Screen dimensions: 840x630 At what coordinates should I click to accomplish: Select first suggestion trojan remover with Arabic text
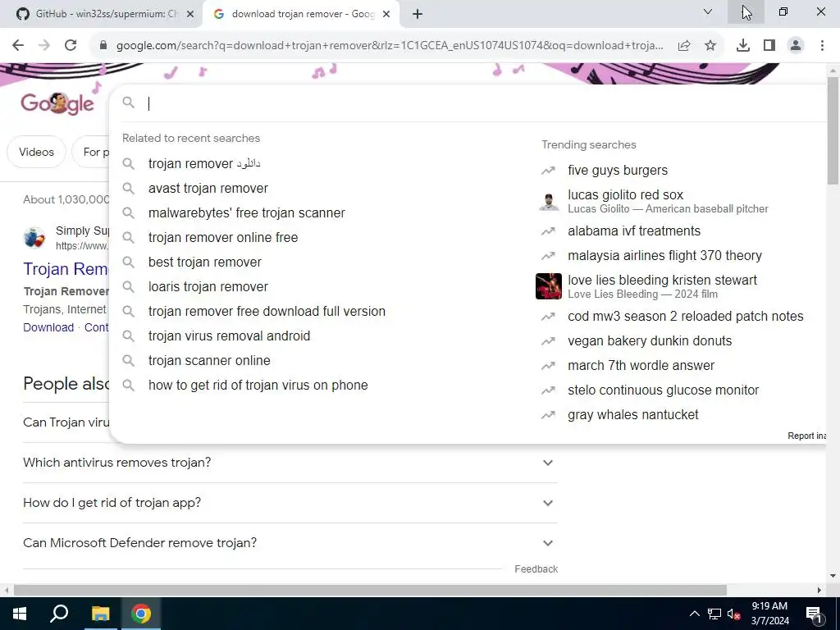click(x=204, y=164)
